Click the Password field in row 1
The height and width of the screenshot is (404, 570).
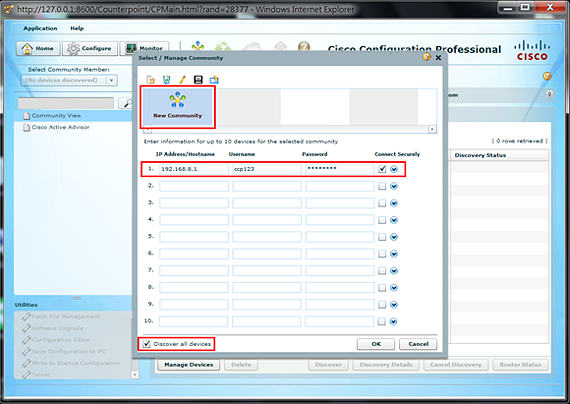(340, 169)
